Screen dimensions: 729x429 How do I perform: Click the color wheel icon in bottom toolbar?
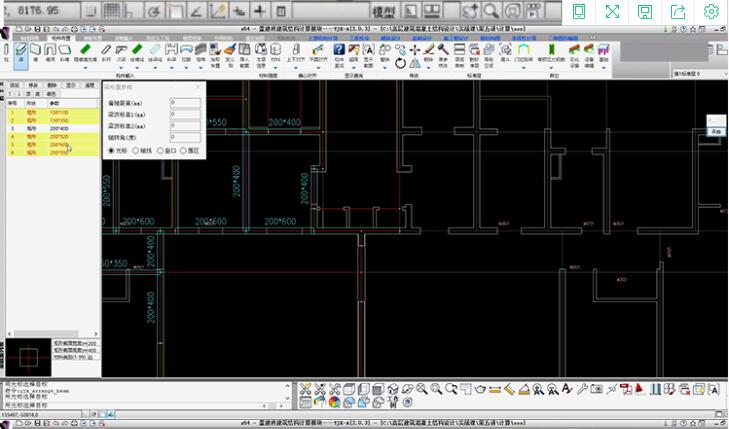point(335,403)
